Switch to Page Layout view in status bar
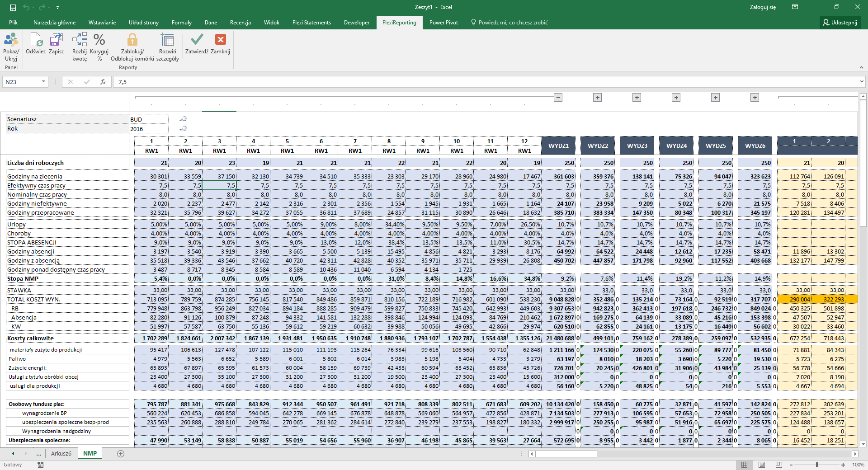The image size is (868, 470). point(762,465)
